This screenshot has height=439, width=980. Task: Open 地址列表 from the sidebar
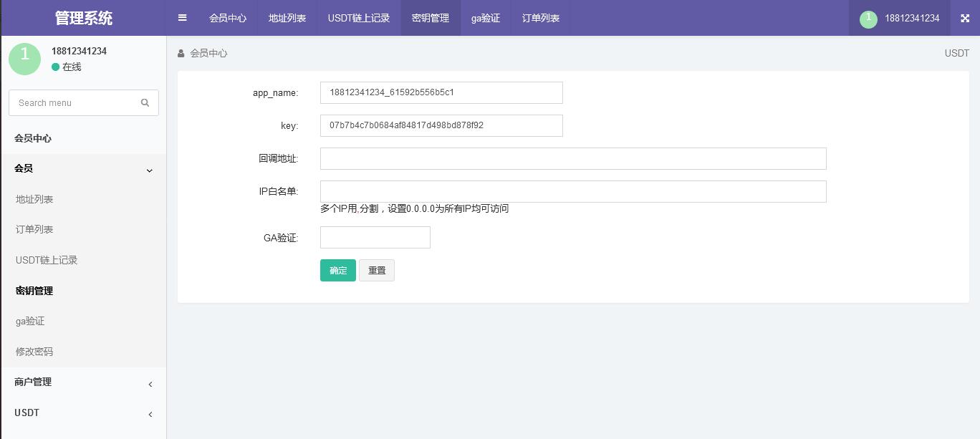34,199
